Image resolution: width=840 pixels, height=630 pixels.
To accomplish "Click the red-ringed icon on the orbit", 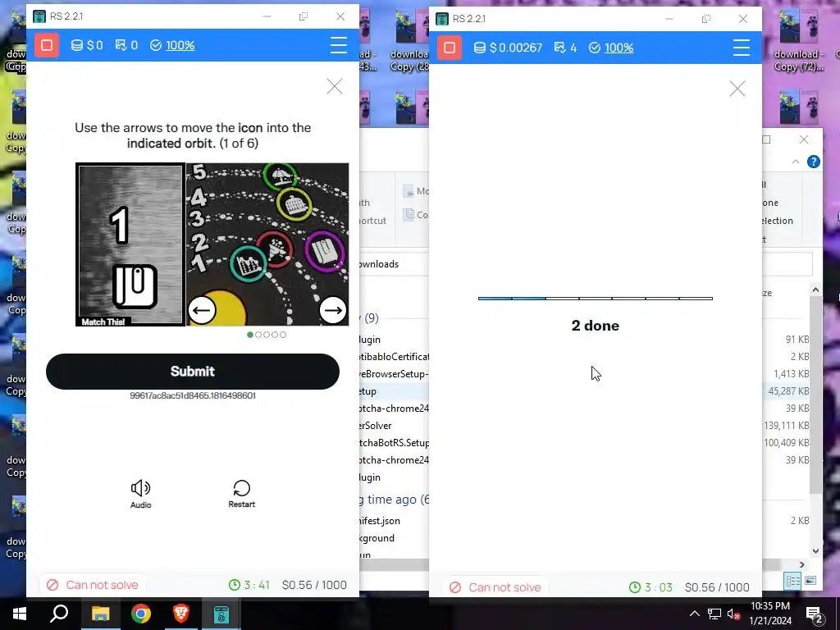I will (275, 249).
